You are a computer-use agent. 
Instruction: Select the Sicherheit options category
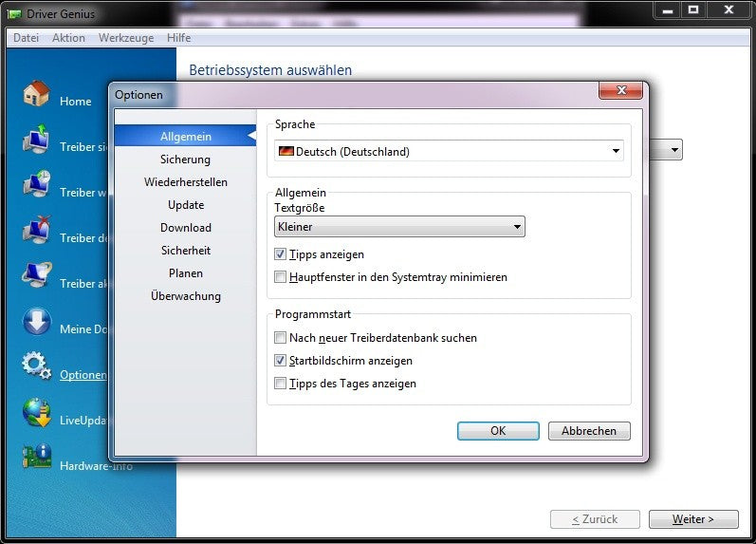point(186,250)
